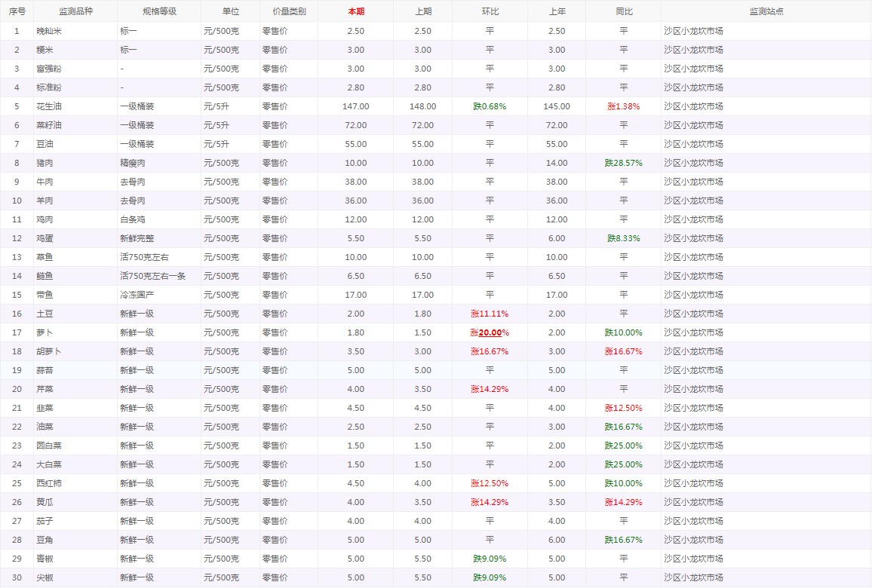Click the 监测站点 column header
Screen dimensions: 872x588
766,11
